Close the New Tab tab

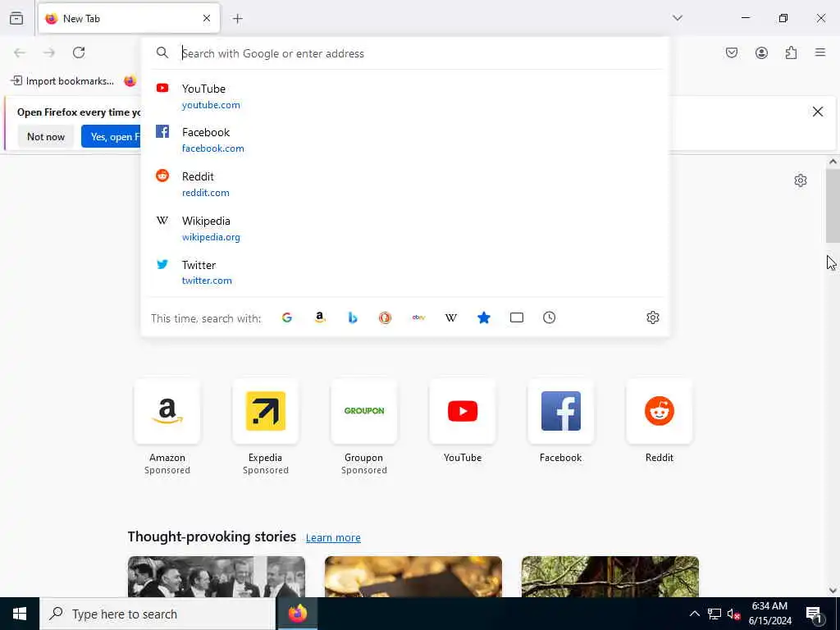(207, 18)
